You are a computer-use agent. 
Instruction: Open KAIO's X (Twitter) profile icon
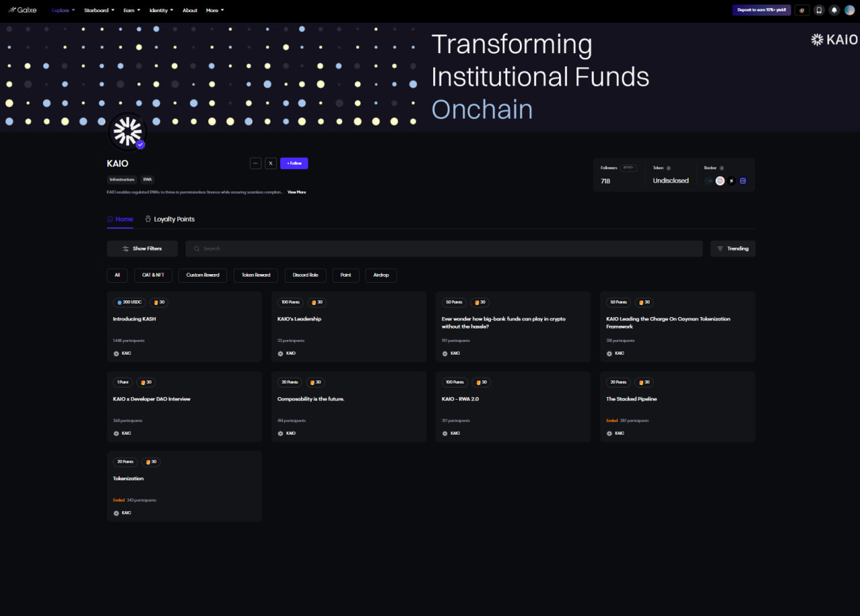point(271,163)
